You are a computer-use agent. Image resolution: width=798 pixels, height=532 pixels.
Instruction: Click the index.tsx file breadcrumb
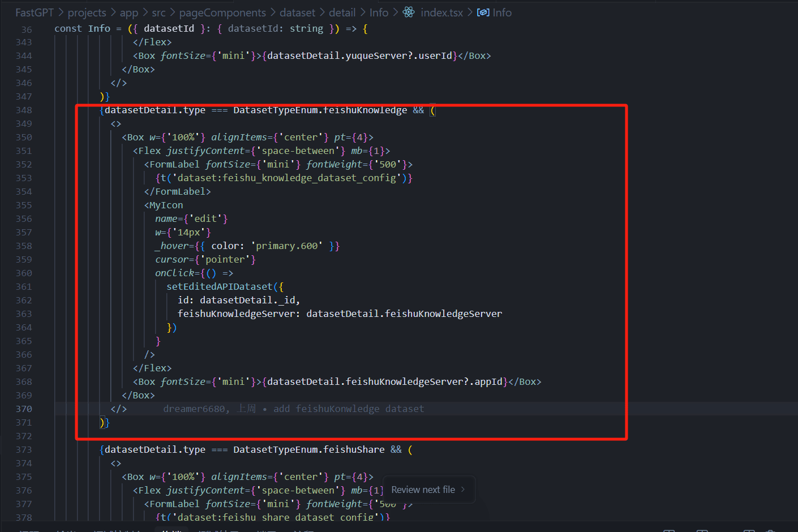tap(441, 12)
